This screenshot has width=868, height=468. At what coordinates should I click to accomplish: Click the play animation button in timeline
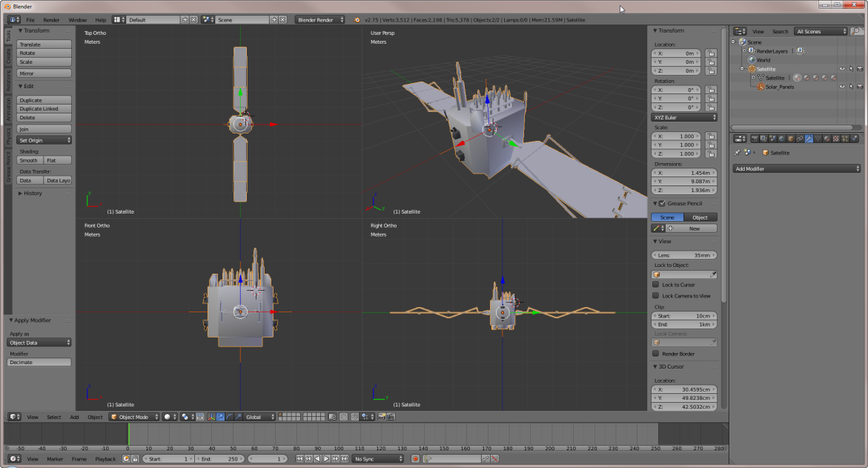326,459
